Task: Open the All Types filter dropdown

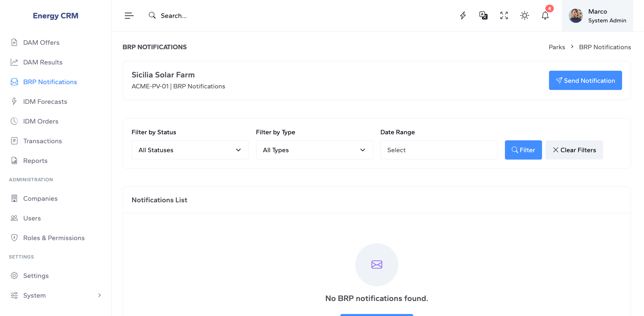Action: (314, 150)
